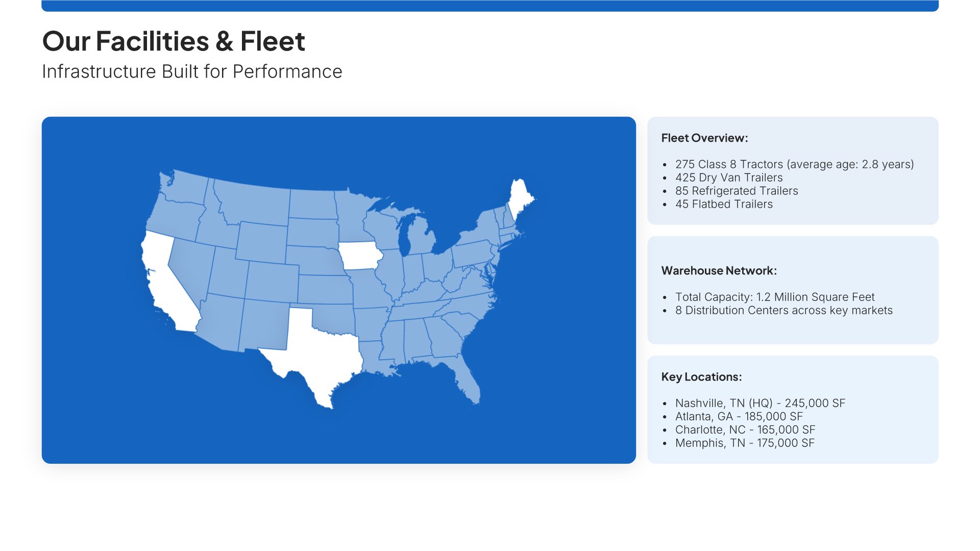This screenshot has height=551, width=980.
Task: Click the "85 Refrigerated Trailers" bullet
Action: point(737,191)
